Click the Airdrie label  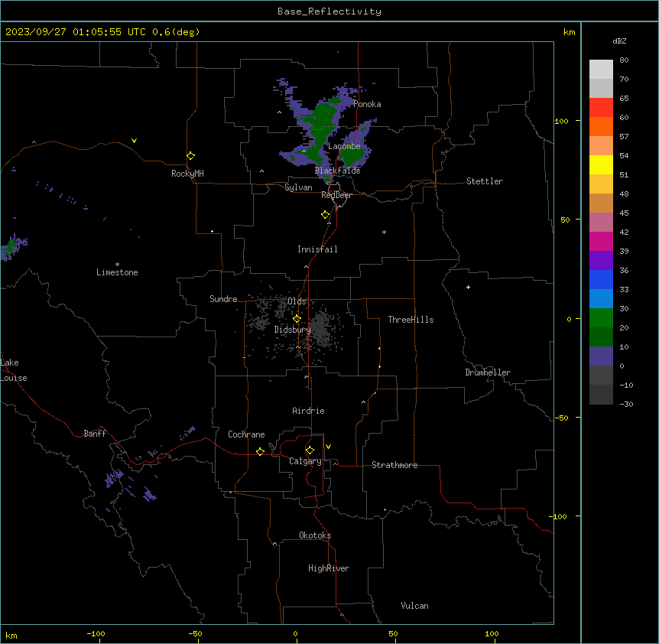coord(308,411)
